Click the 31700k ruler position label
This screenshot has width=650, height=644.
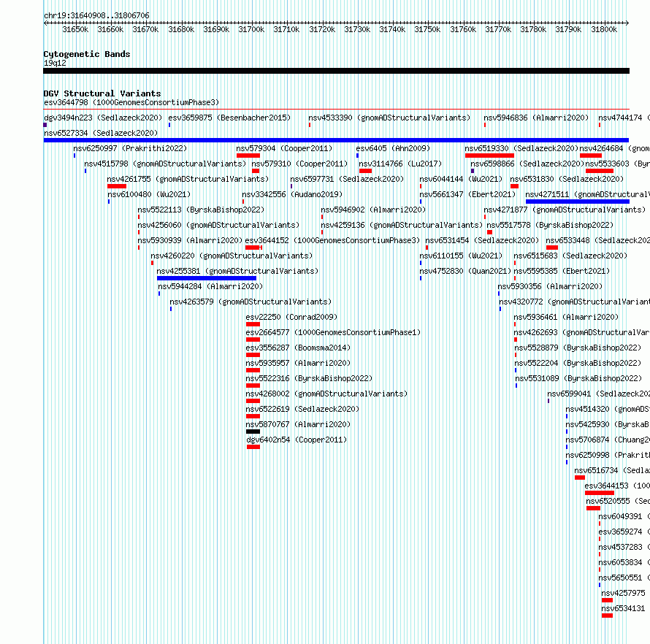pos(251,29)
